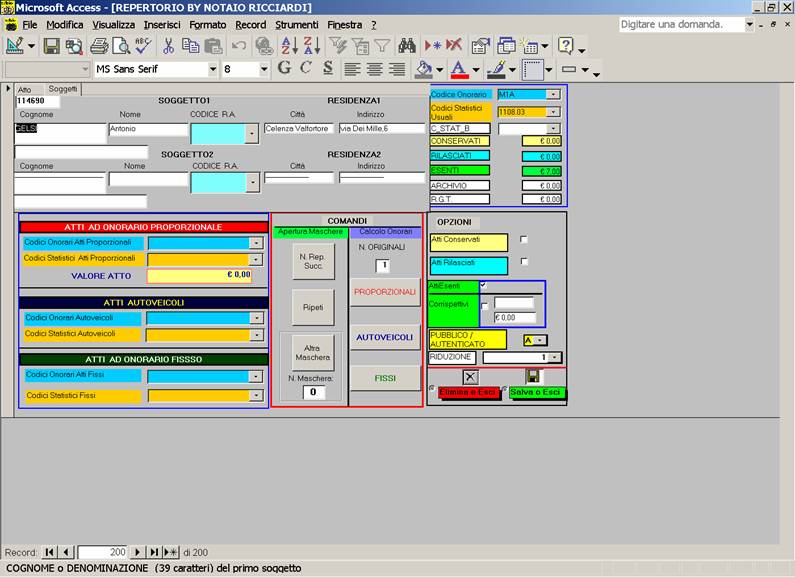Go to first record navigation button
795x578 pixels.
click(49, 552)
